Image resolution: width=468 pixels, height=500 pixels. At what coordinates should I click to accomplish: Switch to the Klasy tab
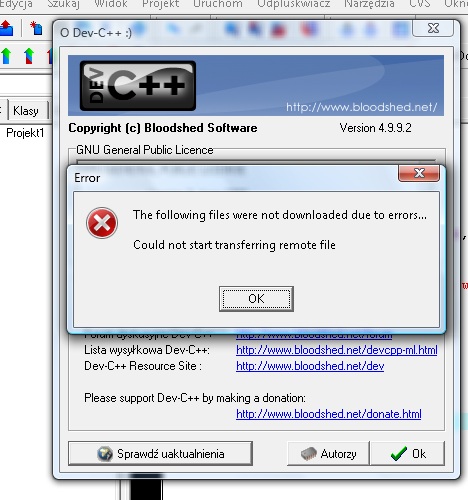pyautogui.click(x=26, y=110)
